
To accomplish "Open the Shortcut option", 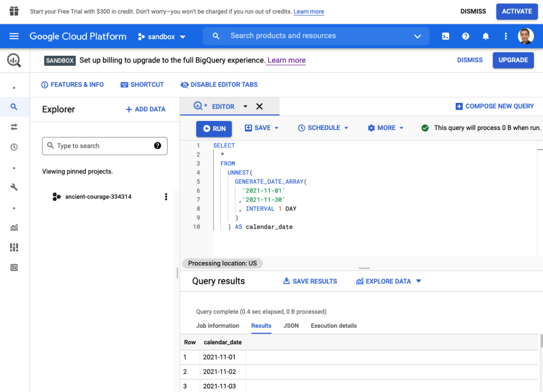I will click(x=142, y=84).
